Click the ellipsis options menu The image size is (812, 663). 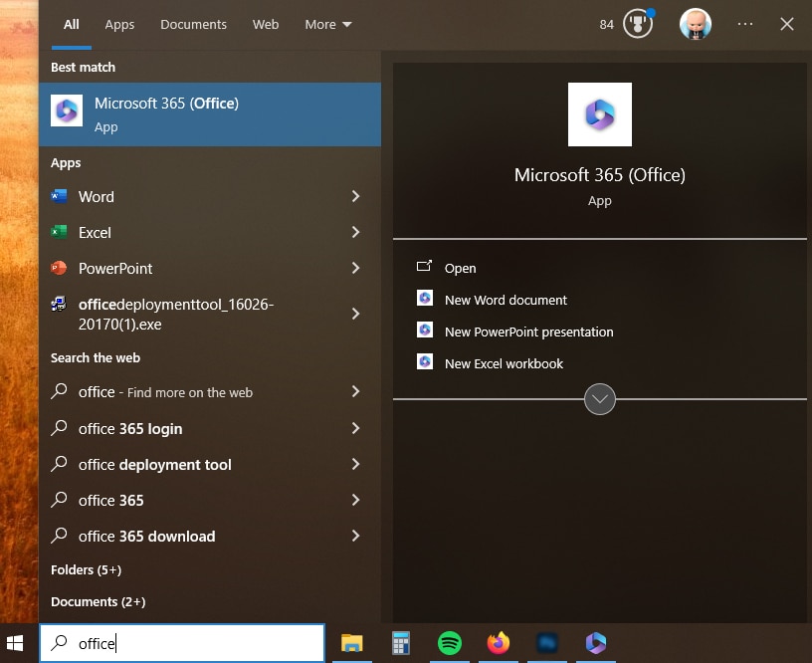(744, 24)
